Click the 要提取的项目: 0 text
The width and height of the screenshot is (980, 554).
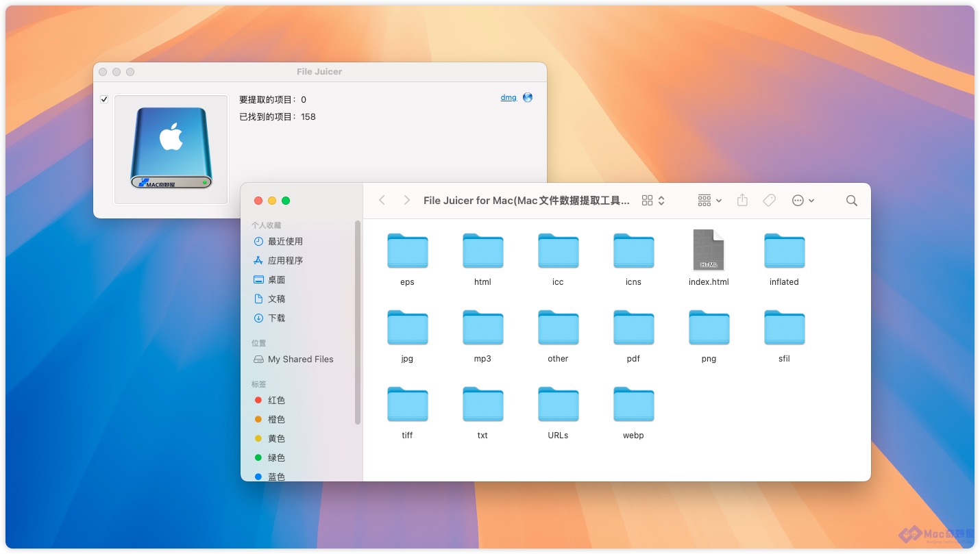point(273,99)
